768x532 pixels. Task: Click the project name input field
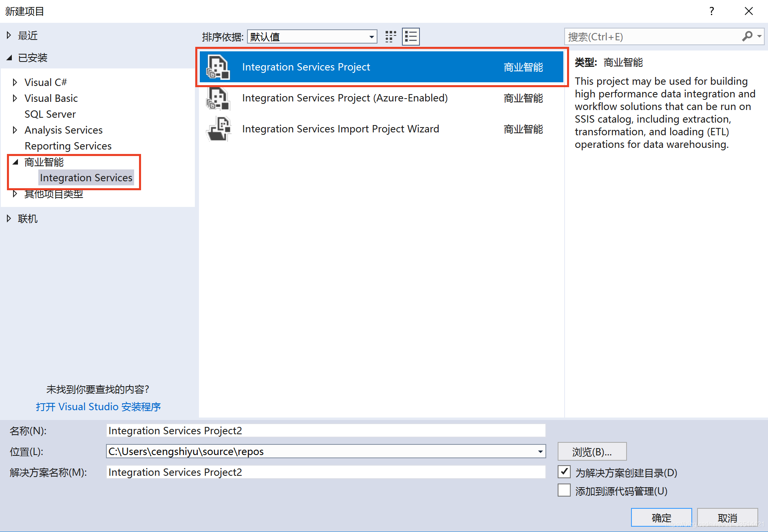[x=326, y=431]
